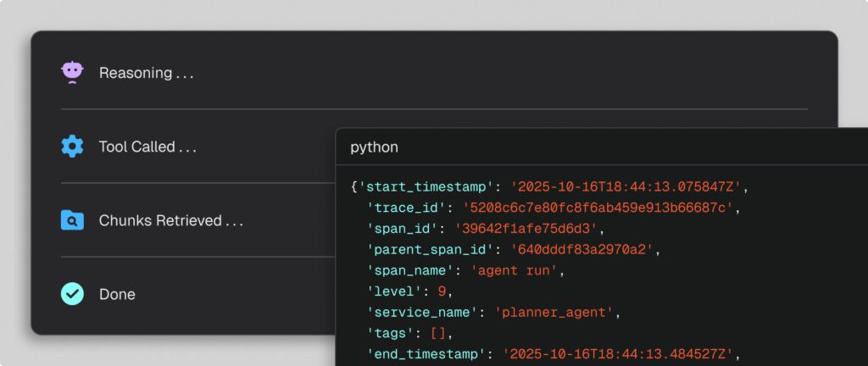Viewport: 868px width, 366px height.
Task: Click the python header of code panel
Action: coord(375,147)
